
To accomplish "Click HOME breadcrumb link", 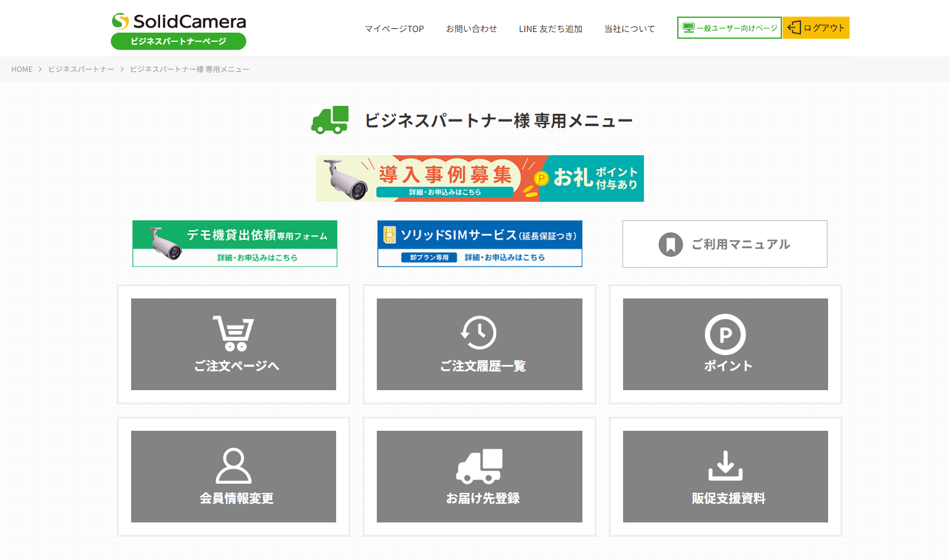I will point(22,70).
